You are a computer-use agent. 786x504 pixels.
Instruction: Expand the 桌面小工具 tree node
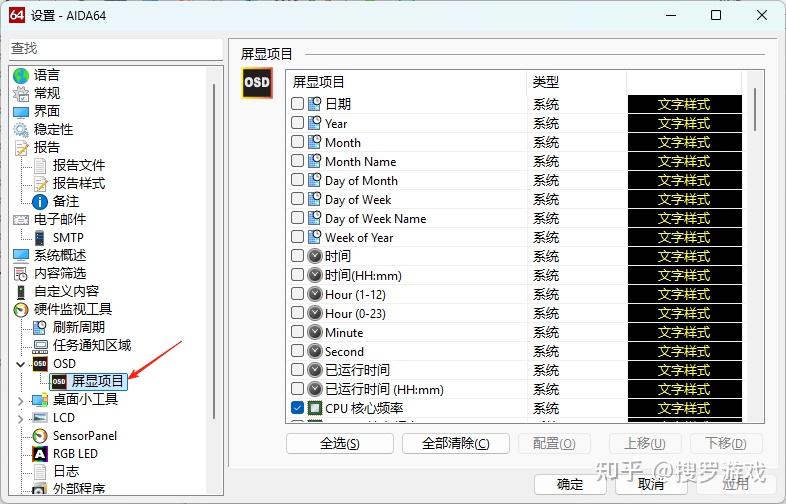coord(21,401)
